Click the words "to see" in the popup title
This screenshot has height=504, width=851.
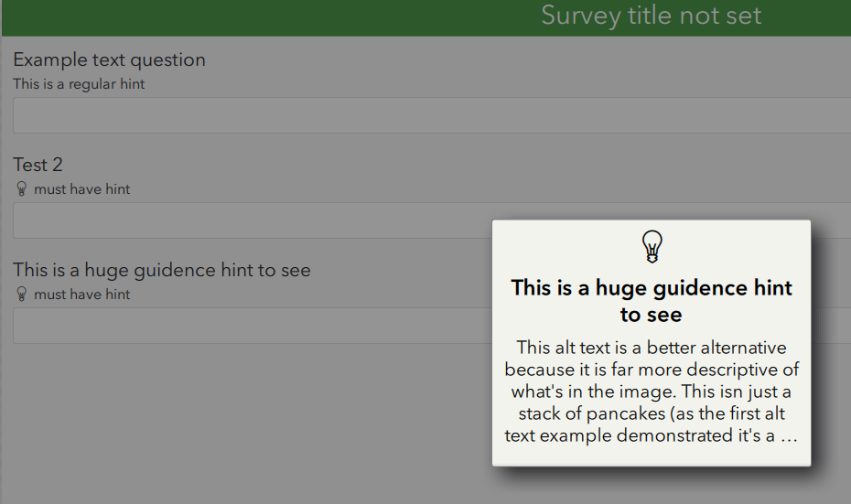pyautogui.click(x=652, y=316)
